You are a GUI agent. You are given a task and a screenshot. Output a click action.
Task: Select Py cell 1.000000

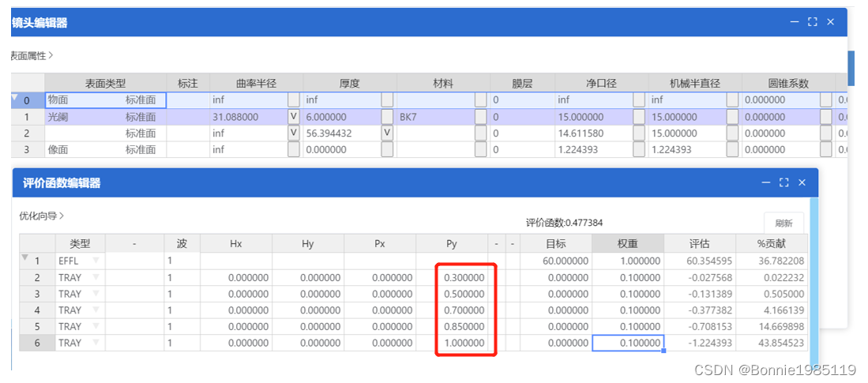452,343
